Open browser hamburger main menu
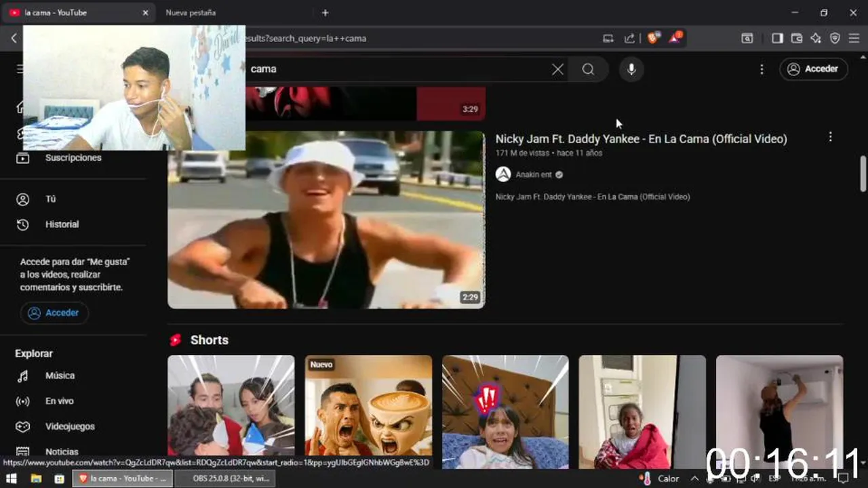 [854, 39]
